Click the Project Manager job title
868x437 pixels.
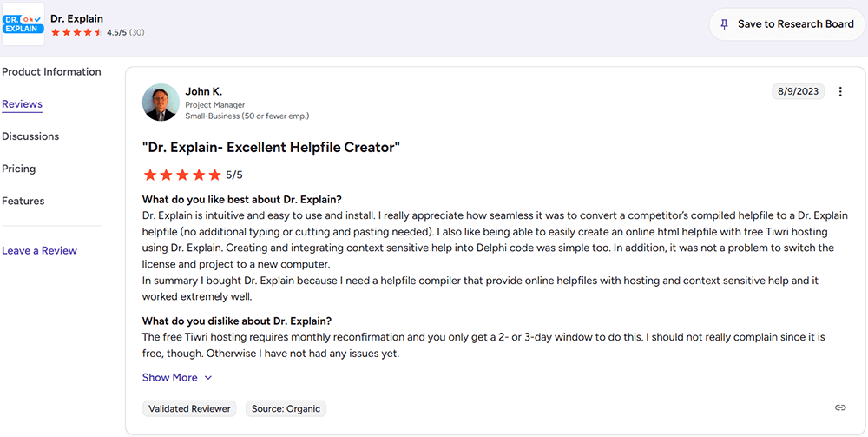click(214, 104)
